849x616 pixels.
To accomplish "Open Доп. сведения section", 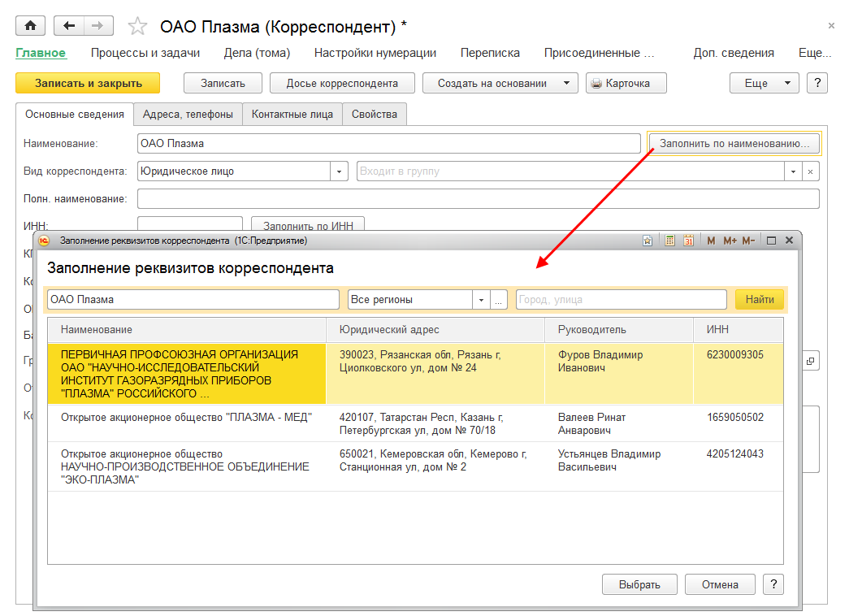I will pyautogui.click(x=734, y=53).
